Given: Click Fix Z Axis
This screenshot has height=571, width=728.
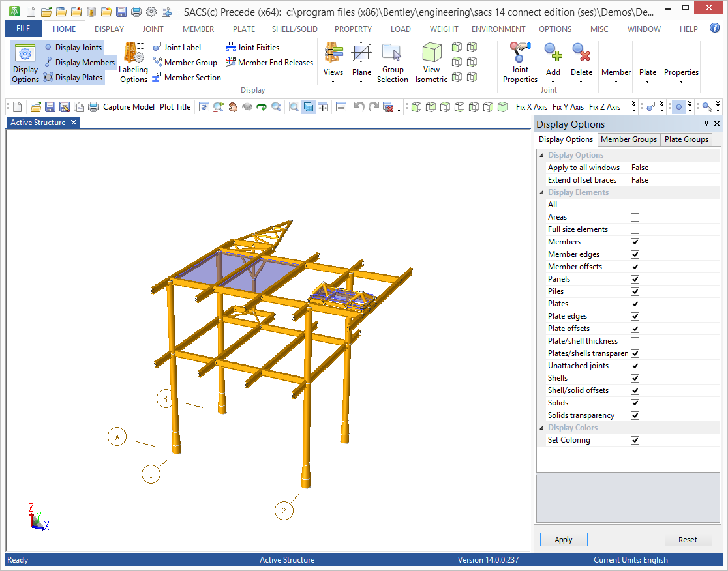Looking at the screenshot, I should (x=605, y=107).
